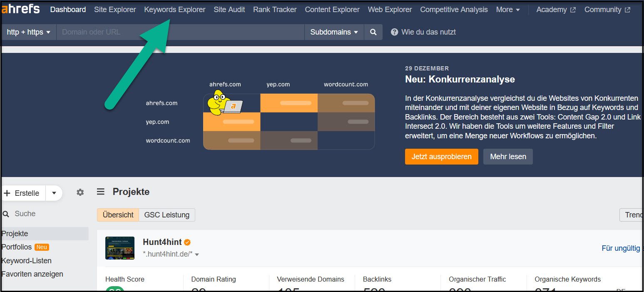644x292 pixels.
Task: Focus the Suche sidebar search field
Action: (46, 214)
